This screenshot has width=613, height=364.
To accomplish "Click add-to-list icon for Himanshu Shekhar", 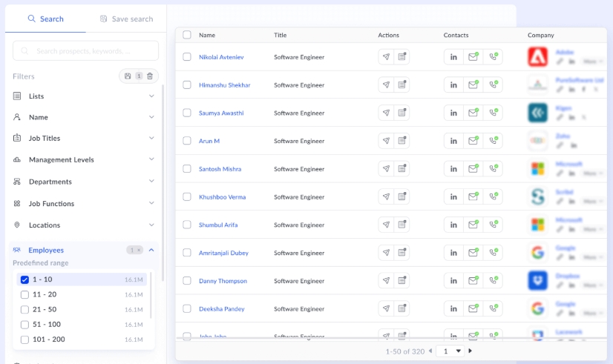I will pos(402,85).
